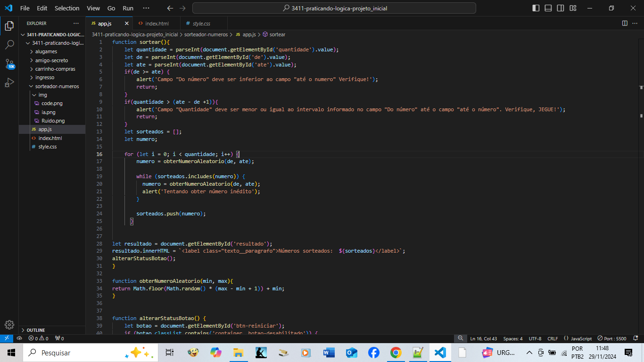Open the Go menu
This screenshot has height=362, width=644.
(111, 8)
